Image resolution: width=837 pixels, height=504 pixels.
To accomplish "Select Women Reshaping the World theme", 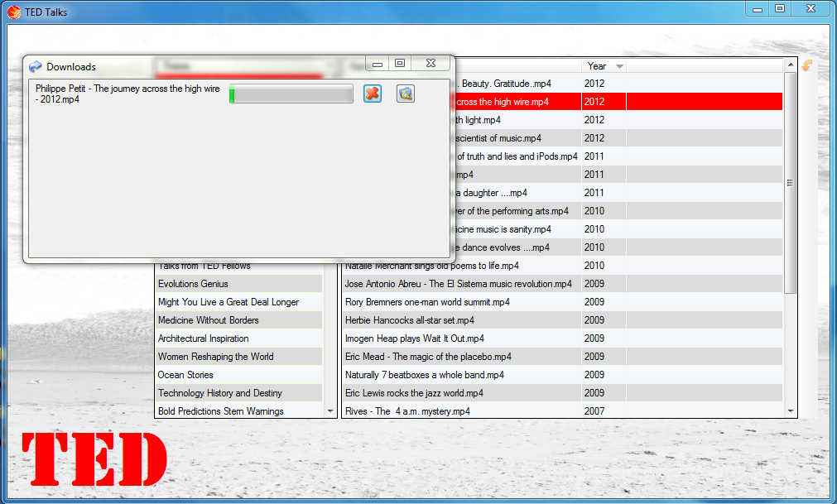I will 238,356.
